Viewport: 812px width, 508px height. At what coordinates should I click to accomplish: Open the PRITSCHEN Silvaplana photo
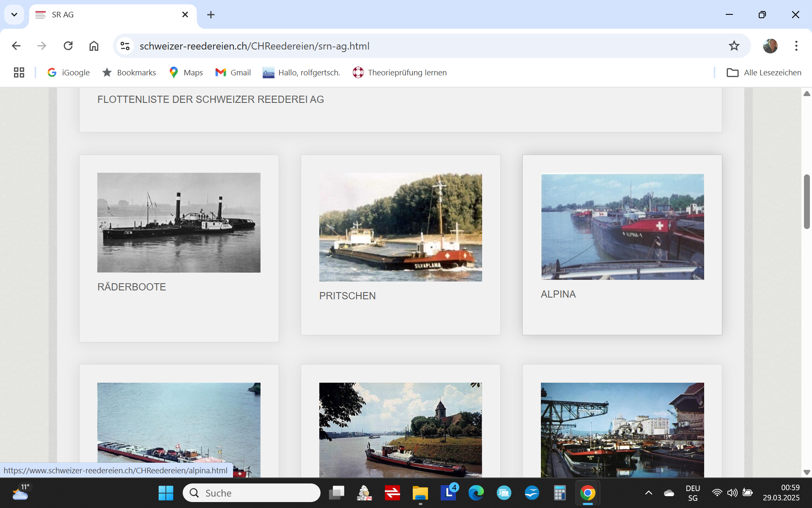400,227
